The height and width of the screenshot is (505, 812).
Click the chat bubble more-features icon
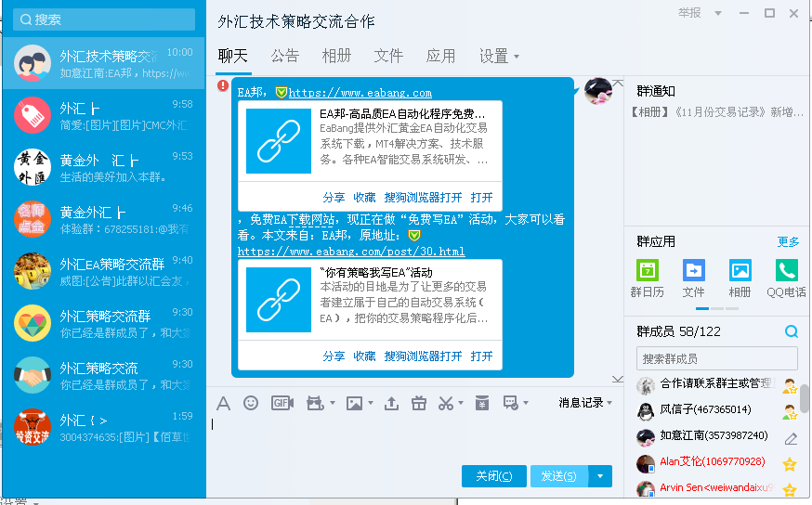click(x=511, y=403)
